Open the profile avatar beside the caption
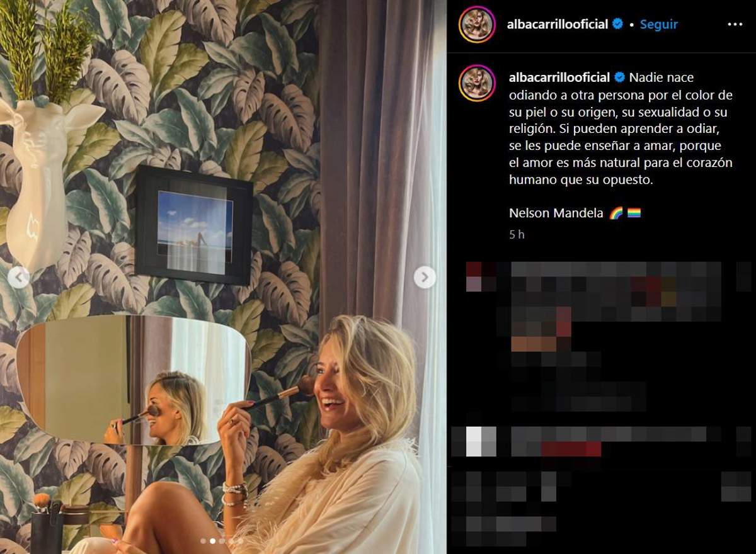The height and width of the screenshot is (554, 756). [477, 83]
